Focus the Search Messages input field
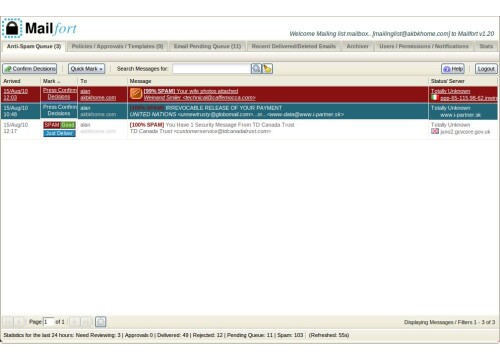 point(212,69)
